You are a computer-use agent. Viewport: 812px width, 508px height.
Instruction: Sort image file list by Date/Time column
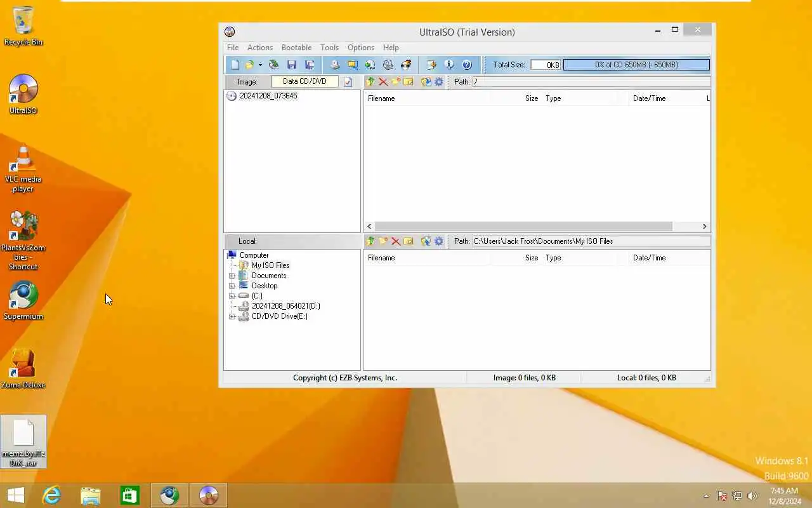[x=649, y=98]
